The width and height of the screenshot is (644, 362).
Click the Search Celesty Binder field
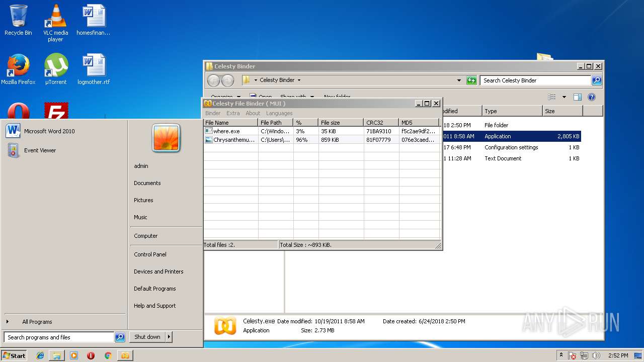[x=535, y=80]
